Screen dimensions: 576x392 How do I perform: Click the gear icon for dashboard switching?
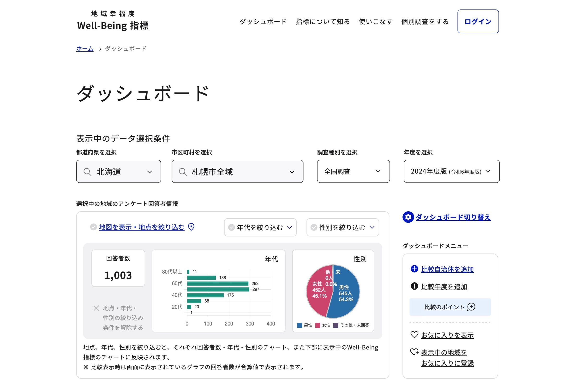click(x=408, y=217)
